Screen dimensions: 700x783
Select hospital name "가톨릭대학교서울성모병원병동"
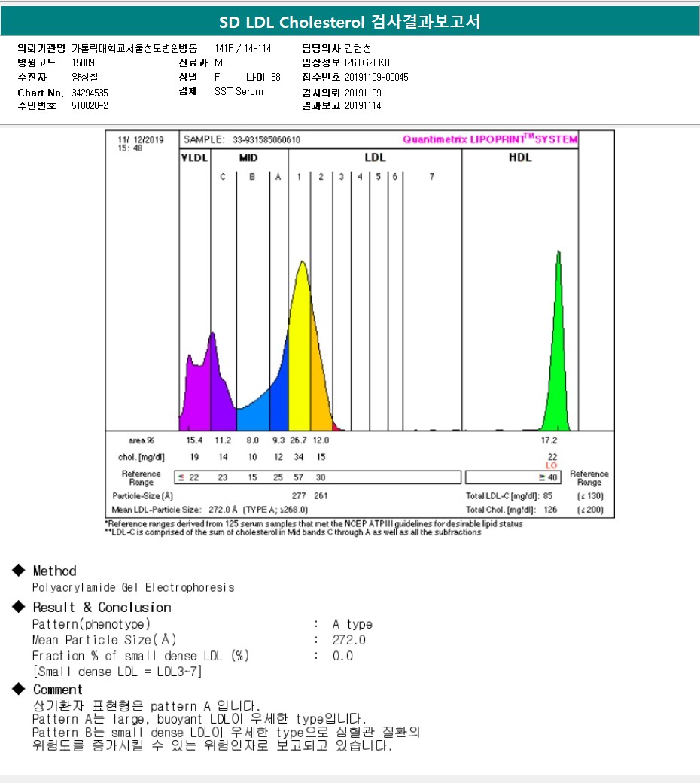click(134, 48)
